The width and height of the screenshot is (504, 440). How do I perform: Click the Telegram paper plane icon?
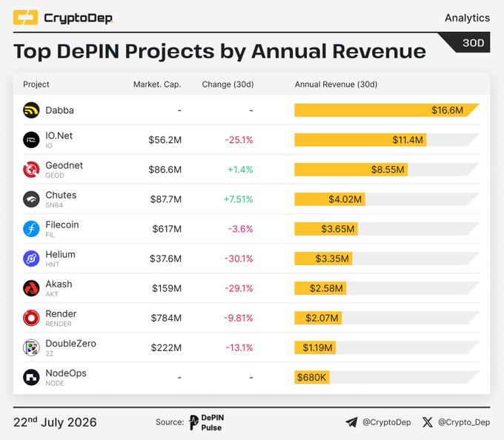(x=351, y=422)
